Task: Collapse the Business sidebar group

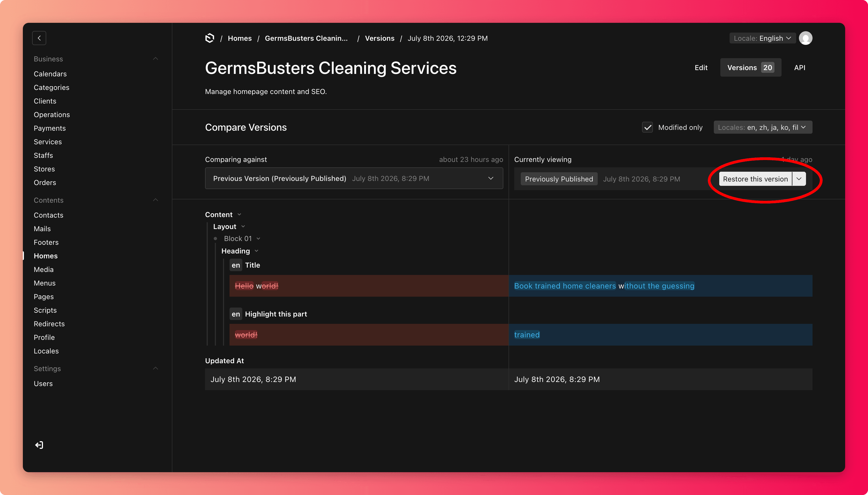Action: point(156,59)
